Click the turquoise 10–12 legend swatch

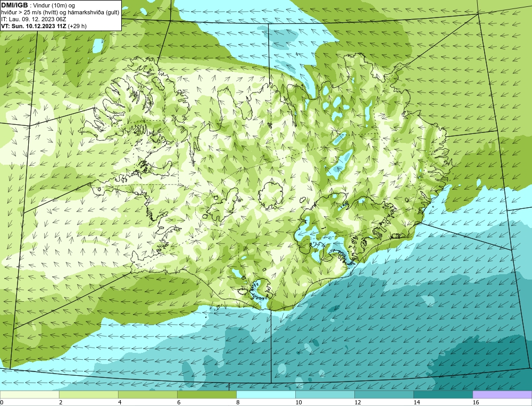coord(325,394)
